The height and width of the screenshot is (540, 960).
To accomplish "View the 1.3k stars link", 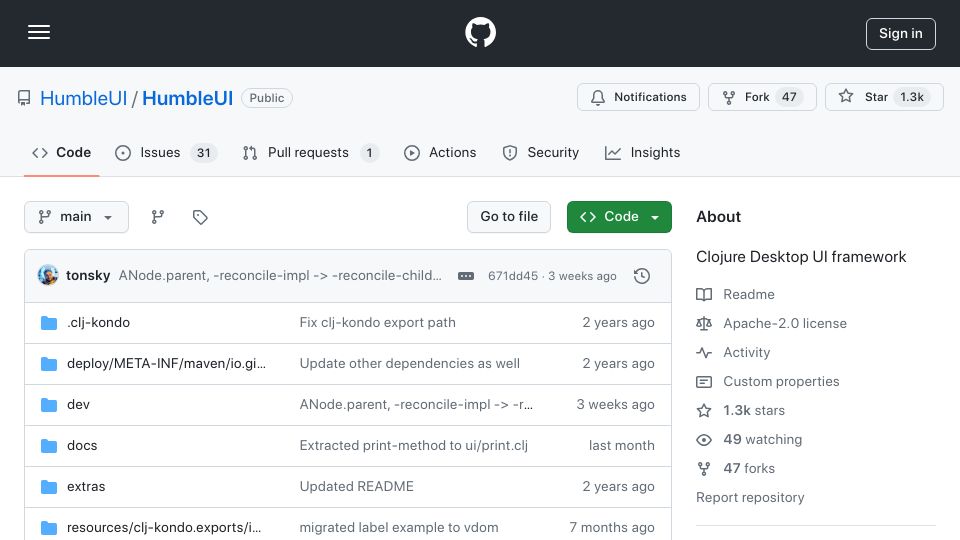I will [741, 411].
